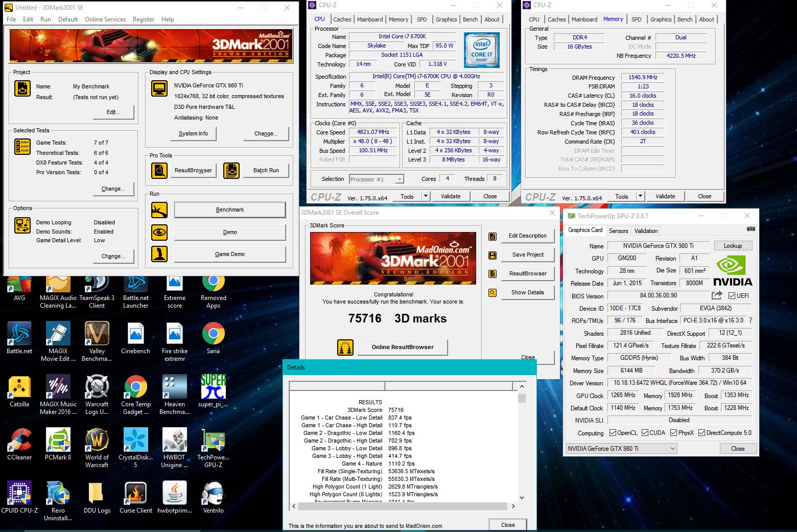
Task: Switch to the Mainboard tab in left CPU-Z
Action: [x=370, y=19]
